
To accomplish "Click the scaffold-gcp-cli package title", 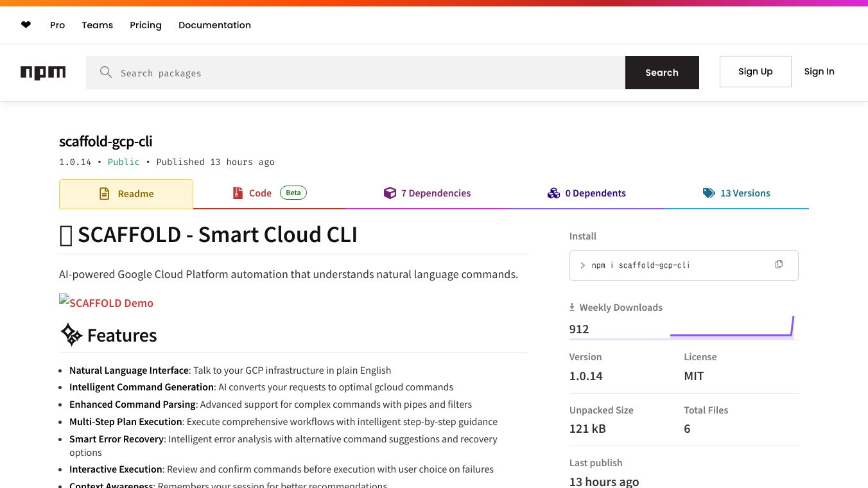I will [x=105, y=141].
